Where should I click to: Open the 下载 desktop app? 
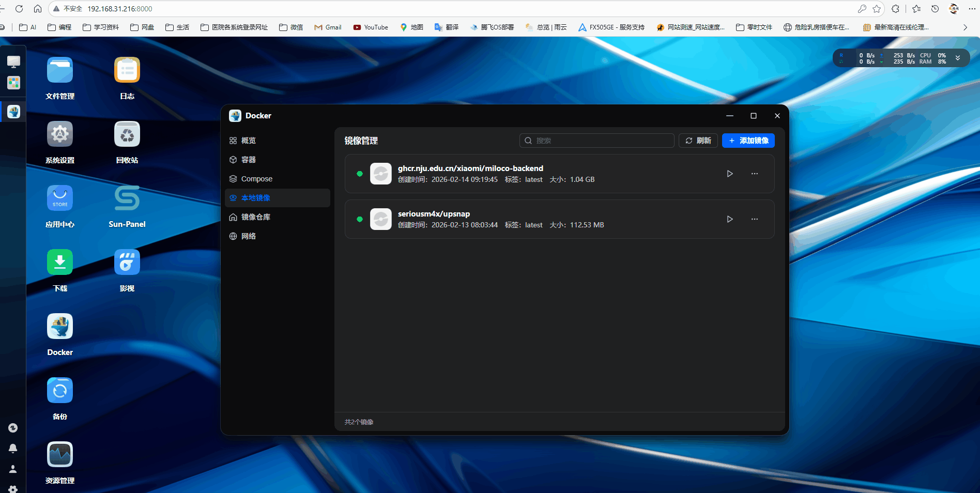60,263
